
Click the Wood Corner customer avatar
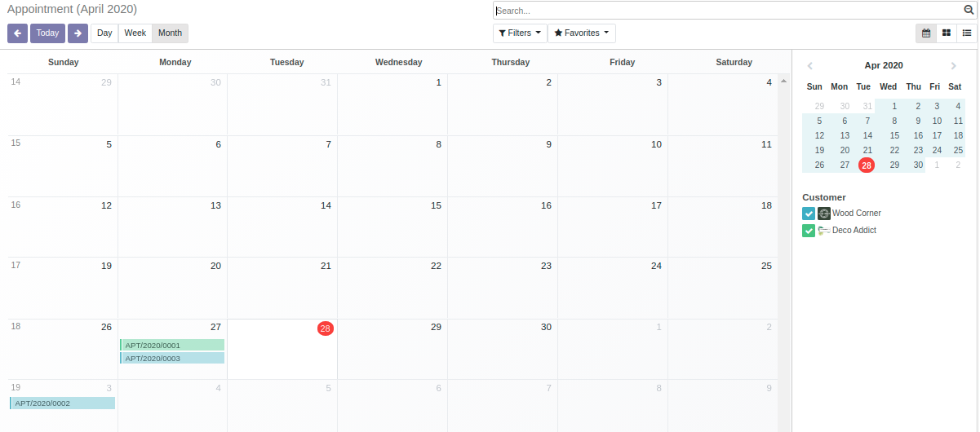click(824, 214)
